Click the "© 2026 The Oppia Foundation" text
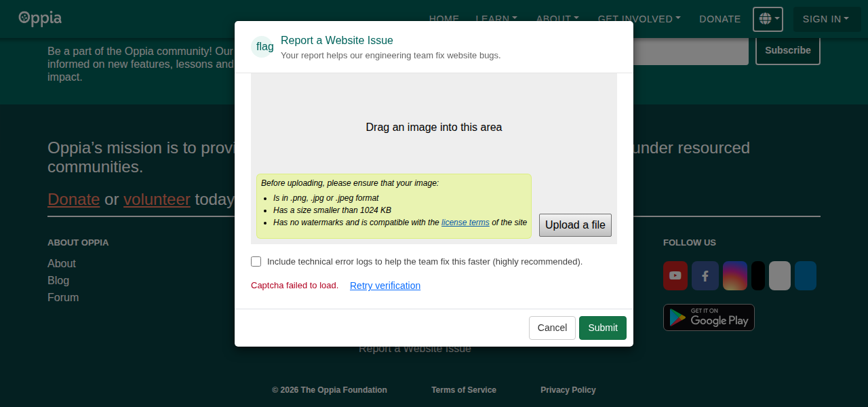This screenshot has height=407, width=868. coord(330,390)
